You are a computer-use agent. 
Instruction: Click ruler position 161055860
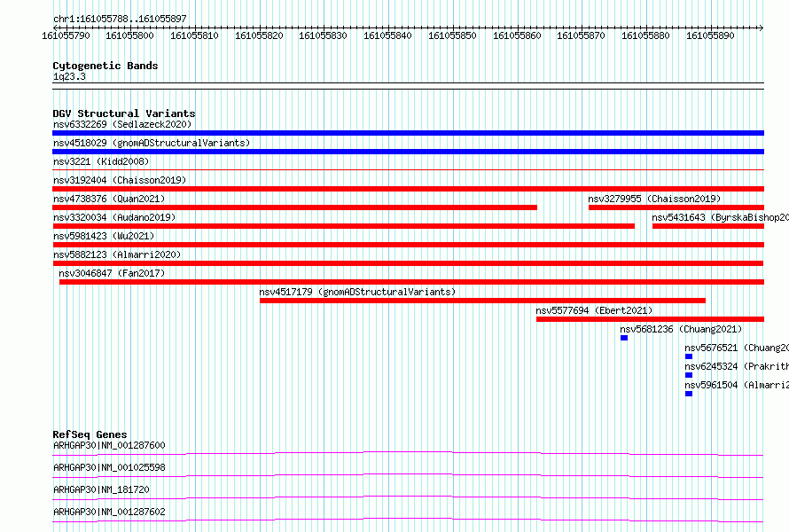[x=517, y=35]
